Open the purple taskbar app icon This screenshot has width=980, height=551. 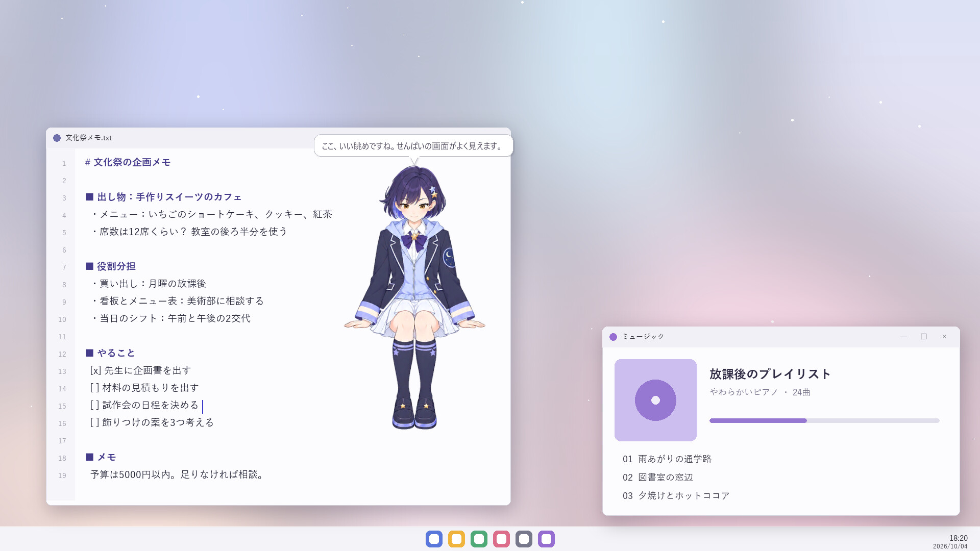coord(546,539)
